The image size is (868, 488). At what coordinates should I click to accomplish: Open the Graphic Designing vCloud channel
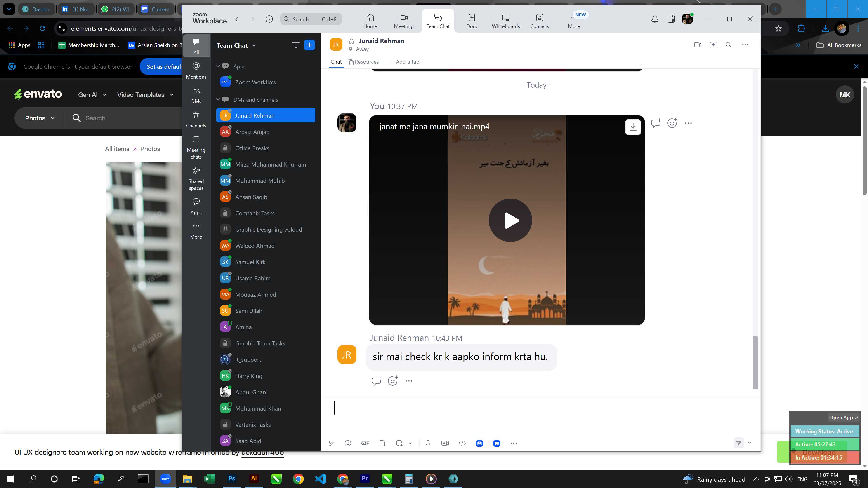coord(266,229)
